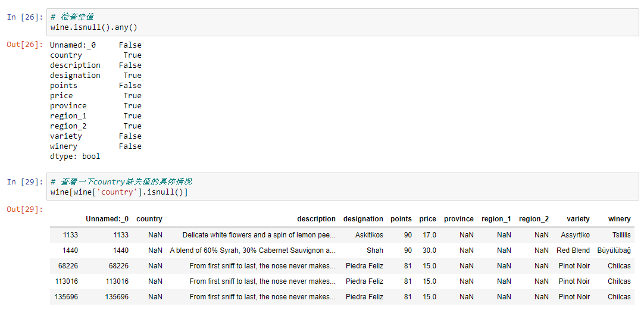Click the Out[26] output prompt

pyautogui.click(x=24, y=45)
